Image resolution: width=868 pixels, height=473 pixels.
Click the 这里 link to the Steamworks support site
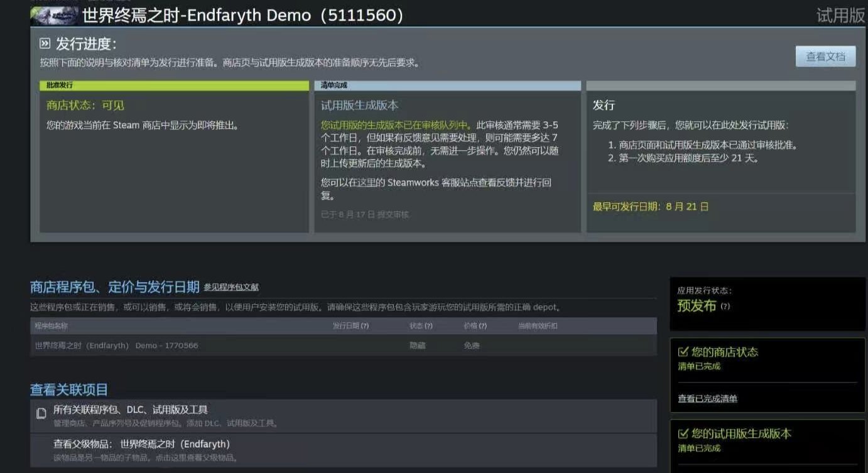(x=366, y=183)
